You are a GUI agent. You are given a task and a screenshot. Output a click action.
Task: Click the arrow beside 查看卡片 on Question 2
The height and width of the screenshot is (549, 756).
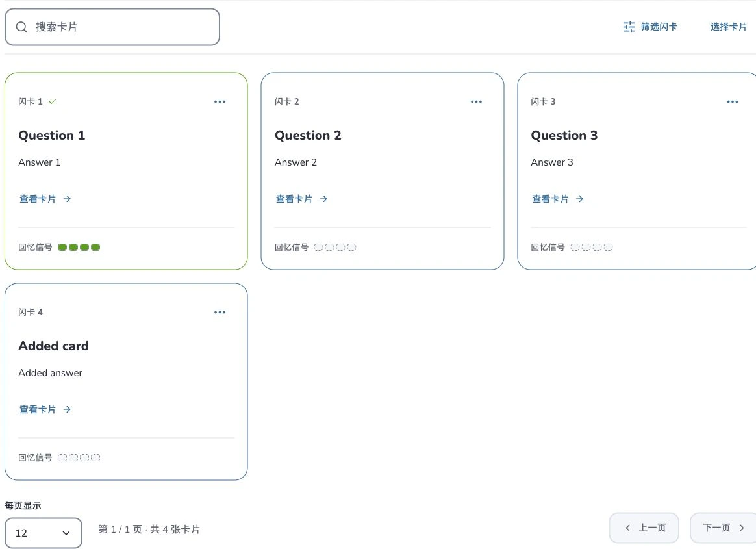pyautogui.click(x=323, y=199)
